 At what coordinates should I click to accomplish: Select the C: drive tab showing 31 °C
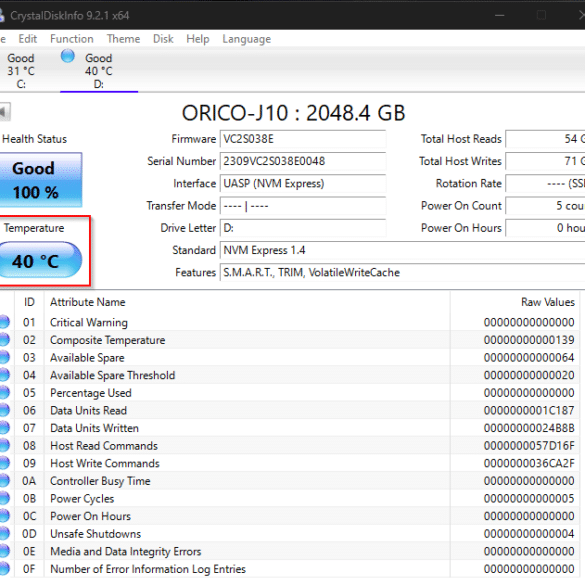21,71
